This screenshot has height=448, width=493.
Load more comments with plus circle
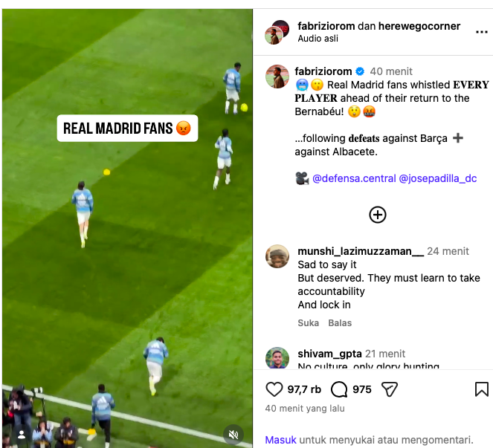(377, 215)
